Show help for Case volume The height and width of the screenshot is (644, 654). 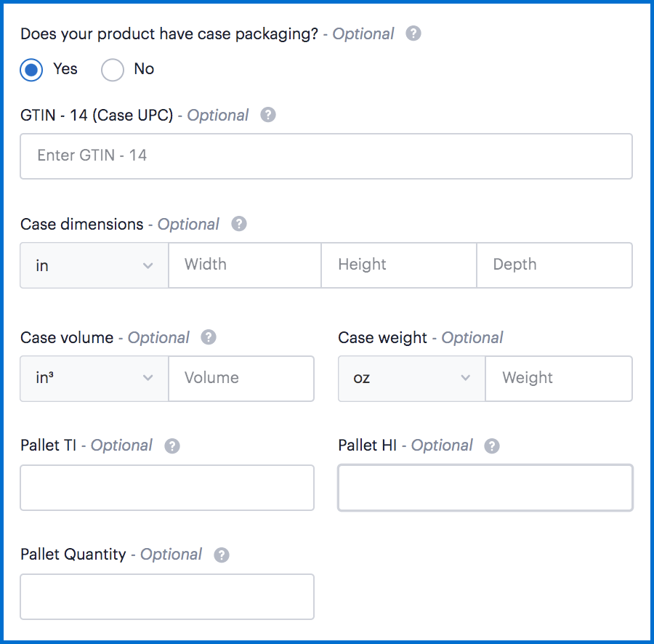pos(209,337)
